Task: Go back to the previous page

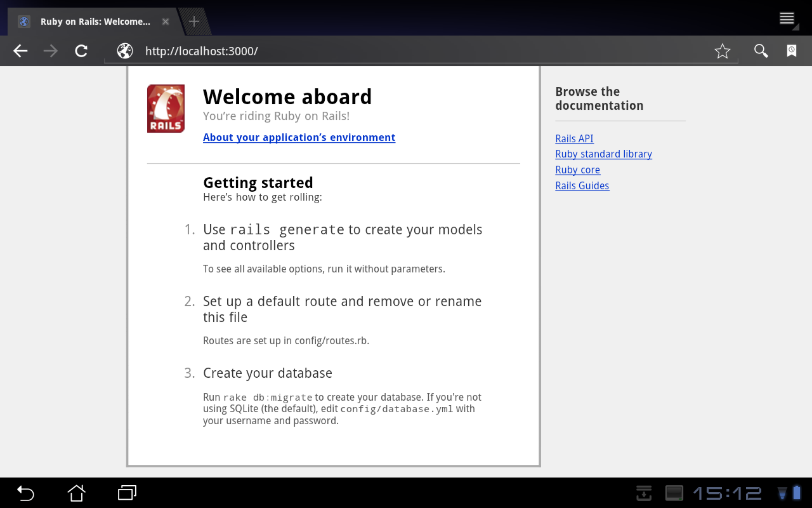Action: (20, 51)
